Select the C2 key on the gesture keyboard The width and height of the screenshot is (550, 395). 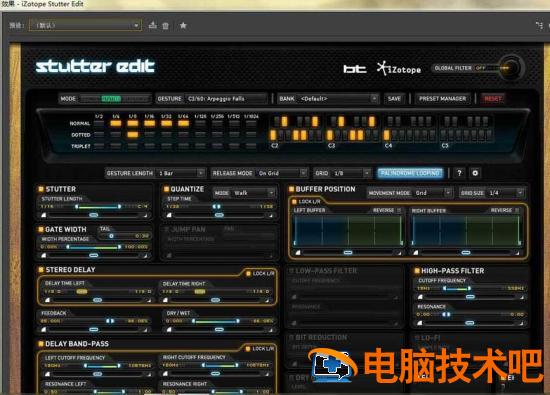273,135
